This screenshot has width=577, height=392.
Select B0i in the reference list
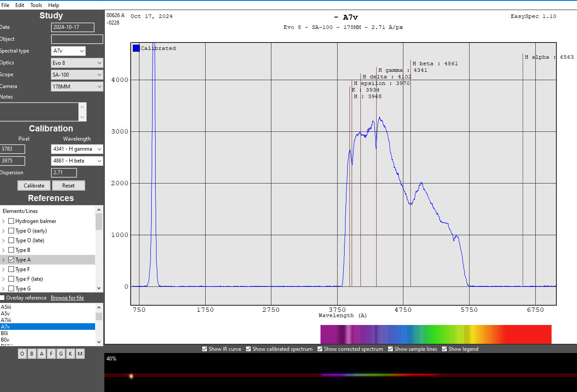pos(47,333)
